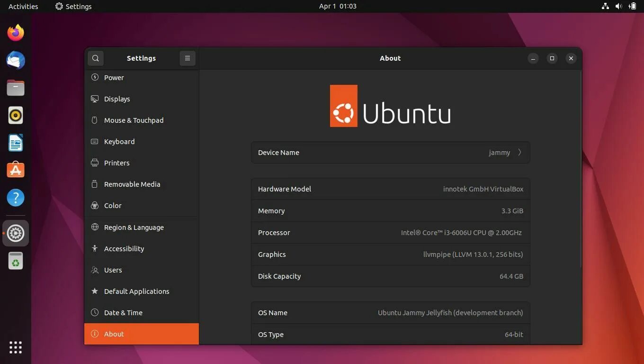Open the Settings hamburger menu
Screen dimensions: 644x364
(x=188, y=58)
